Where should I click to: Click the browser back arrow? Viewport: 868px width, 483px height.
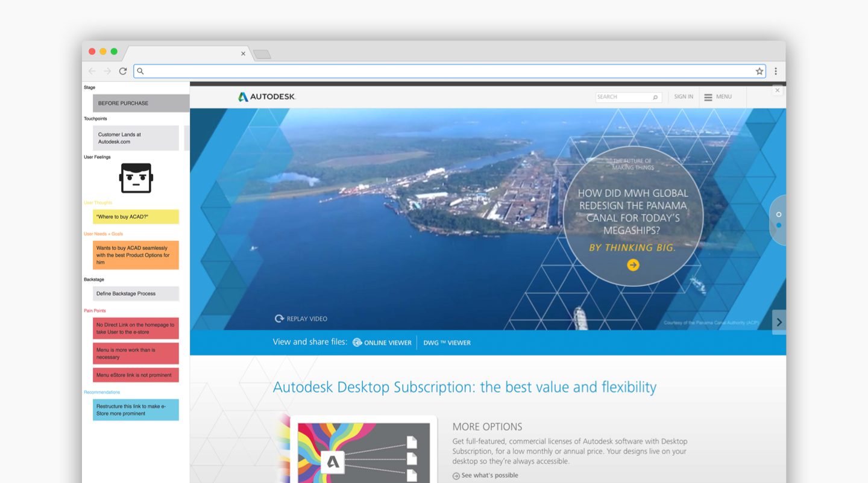click(x=92, y=71)
